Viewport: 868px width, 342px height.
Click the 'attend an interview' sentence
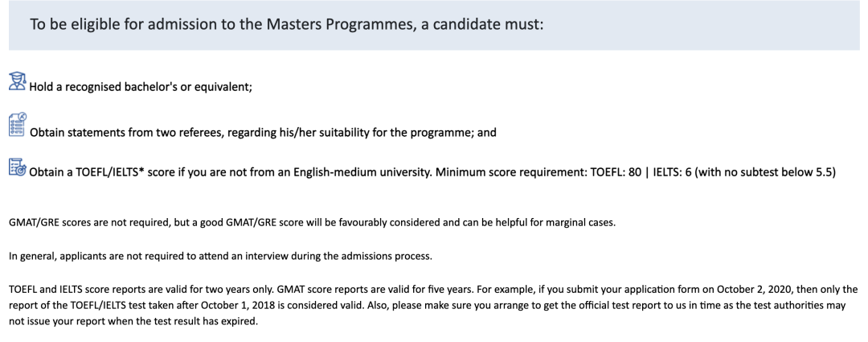click(x=219, y=256)
